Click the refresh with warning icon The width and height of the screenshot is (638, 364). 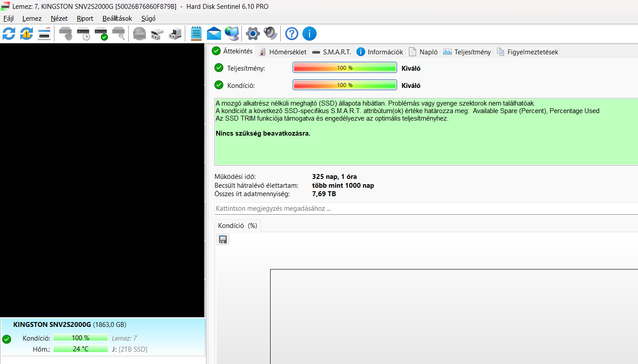[27, 34]
